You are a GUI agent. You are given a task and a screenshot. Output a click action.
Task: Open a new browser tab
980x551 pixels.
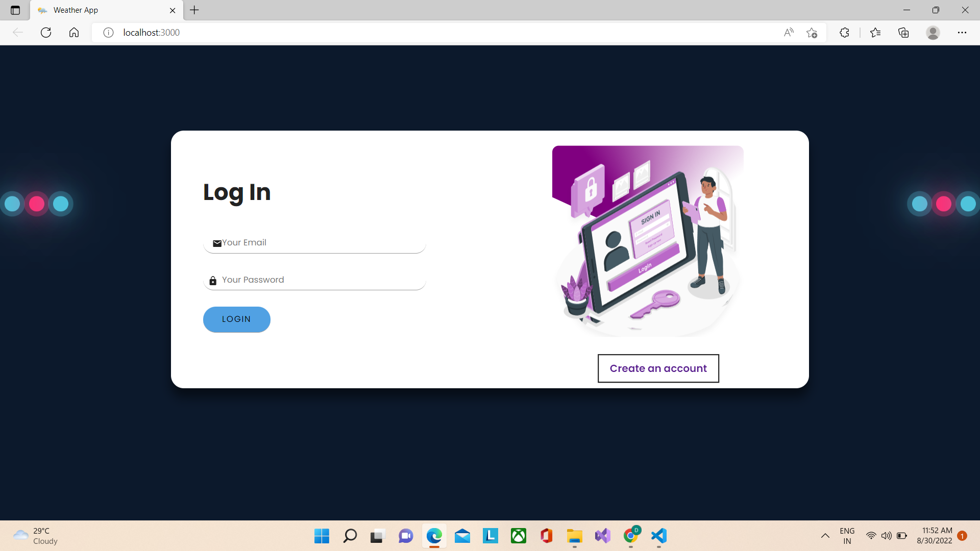pyautogui.click(x=194, y=10)
